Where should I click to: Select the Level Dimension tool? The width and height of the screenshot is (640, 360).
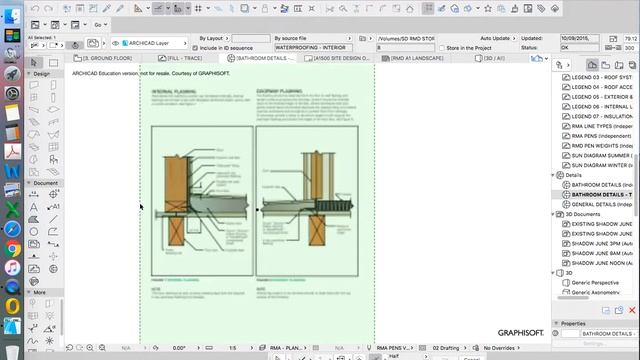pyautogui.click(x=53, y=195)
